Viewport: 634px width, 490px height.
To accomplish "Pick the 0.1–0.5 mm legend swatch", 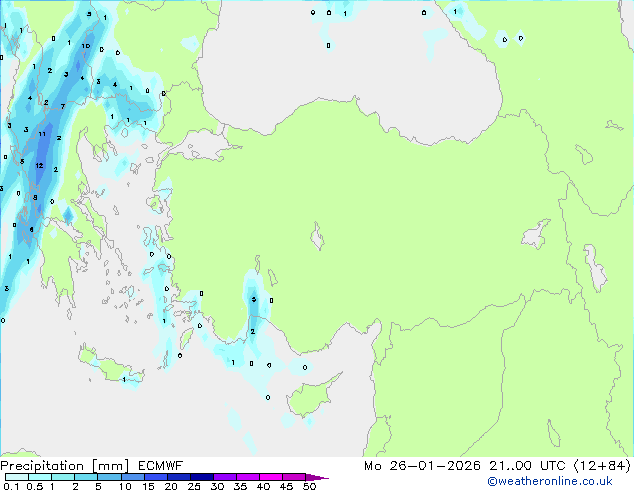I will pyautogui.click(x=17, y=477).
